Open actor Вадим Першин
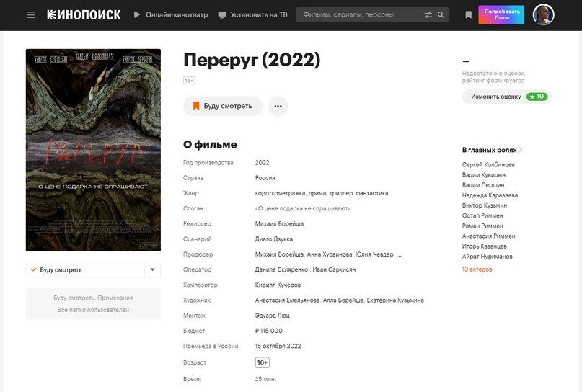582x392 pixels. click(483, 184)
